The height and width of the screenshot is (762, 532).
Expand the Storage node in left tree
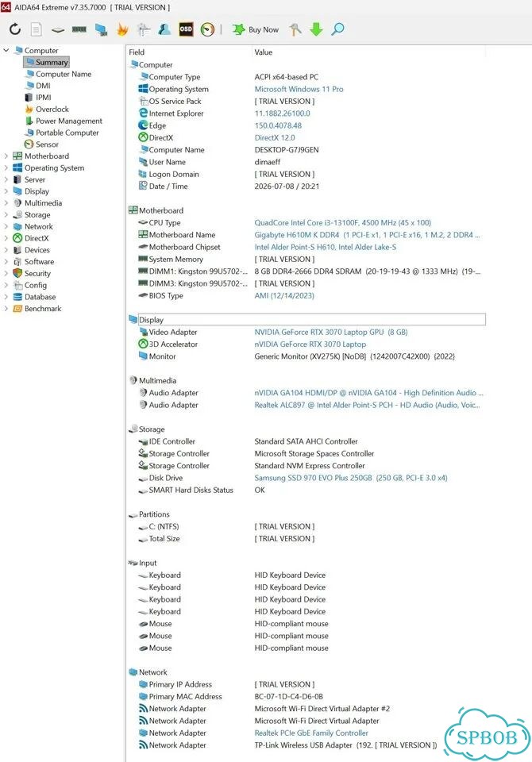point(6,214)
